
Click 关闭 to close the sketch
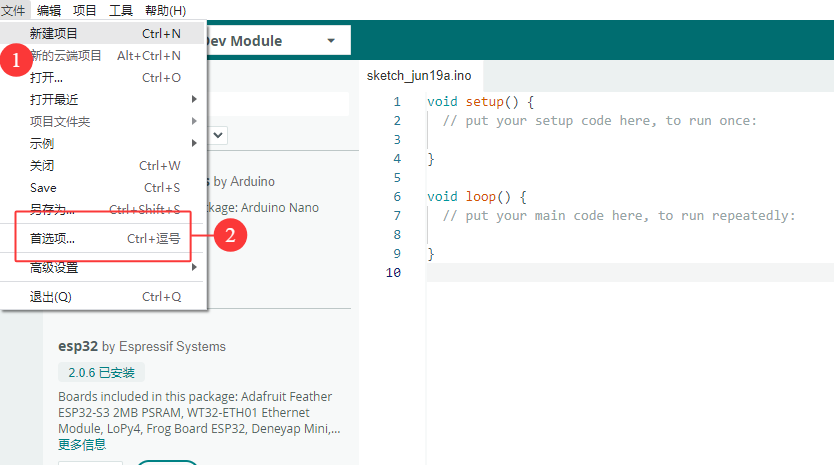tap(42, 165)
